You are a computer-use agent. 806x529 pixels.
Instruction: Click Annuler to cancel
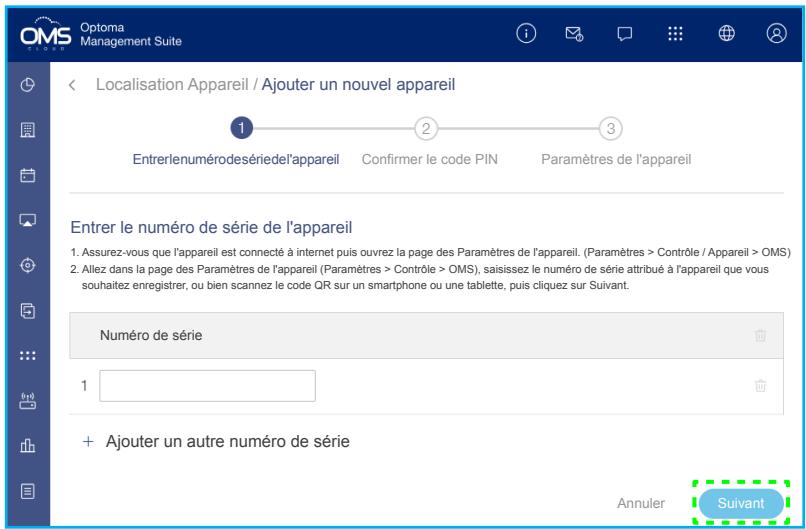pos(641,503)
